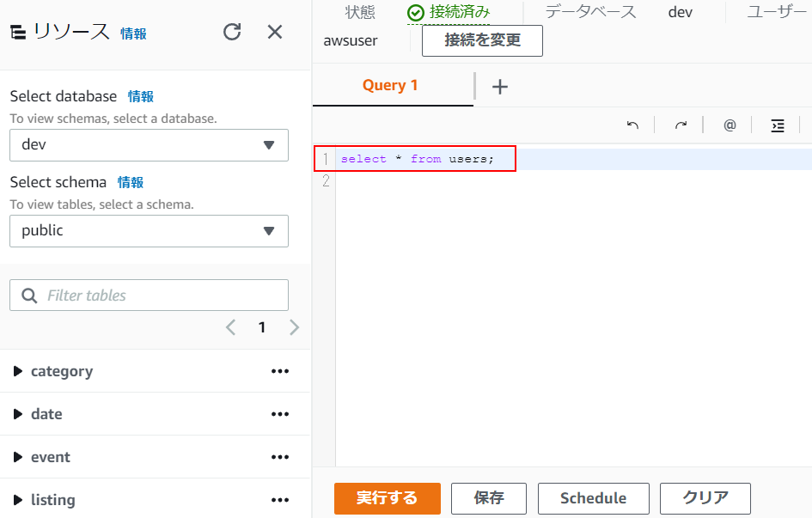Viewport: 812px width, 518px height.
Task: Open the options menu for category
Action: (280, 371)
